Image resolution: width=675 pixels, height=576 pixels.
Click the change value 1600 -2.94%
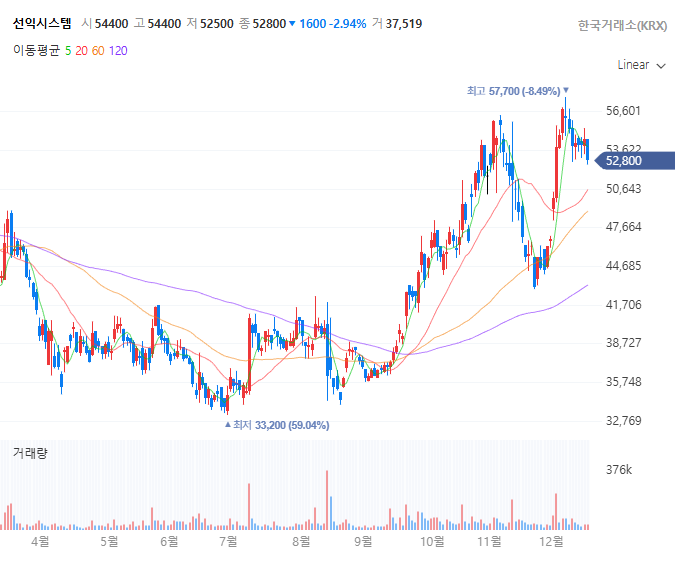pos(333,24)
